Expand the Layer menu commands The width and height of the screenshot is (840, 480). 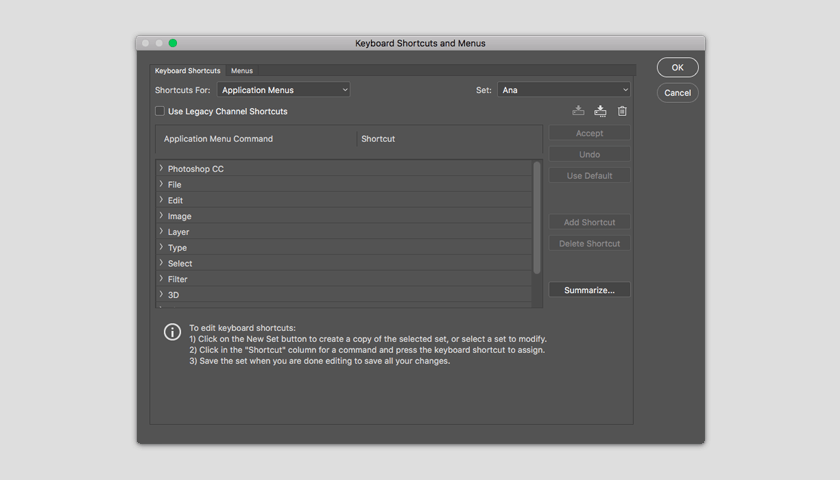161,231
